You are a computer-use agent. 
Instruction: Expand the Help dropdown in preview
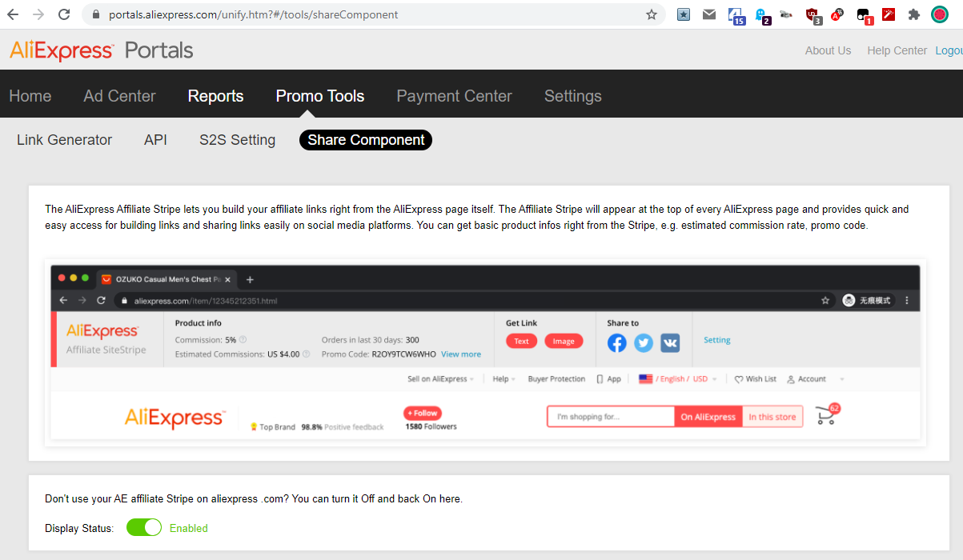click(504, 379)
